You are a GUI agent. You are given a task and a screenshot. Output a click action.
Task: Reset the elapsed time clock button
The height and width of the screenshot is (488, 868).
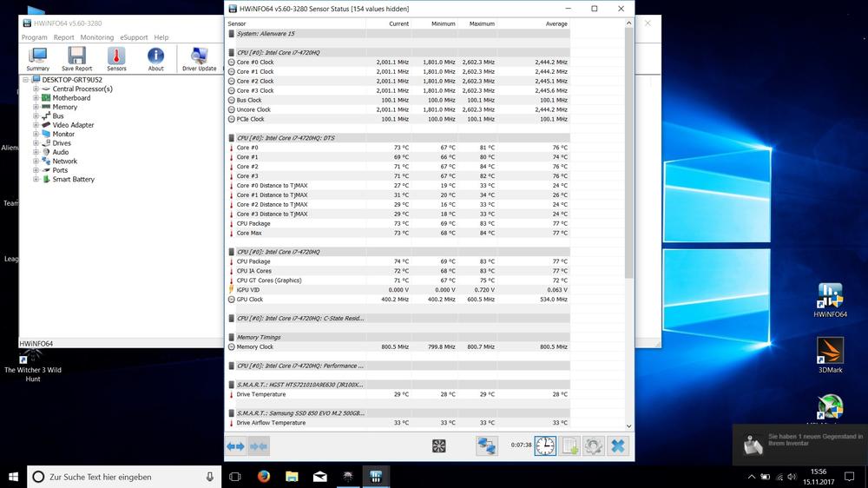point(545,446)
